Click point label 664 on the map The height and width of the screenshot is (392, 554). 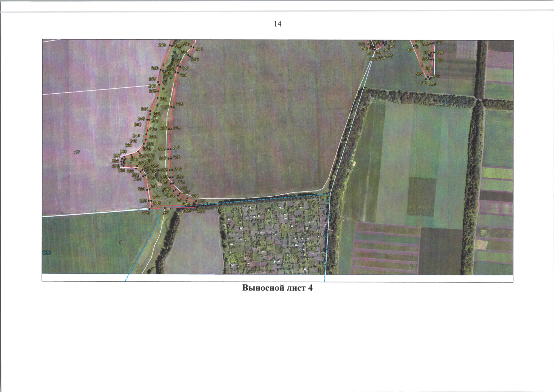(163, 99)
